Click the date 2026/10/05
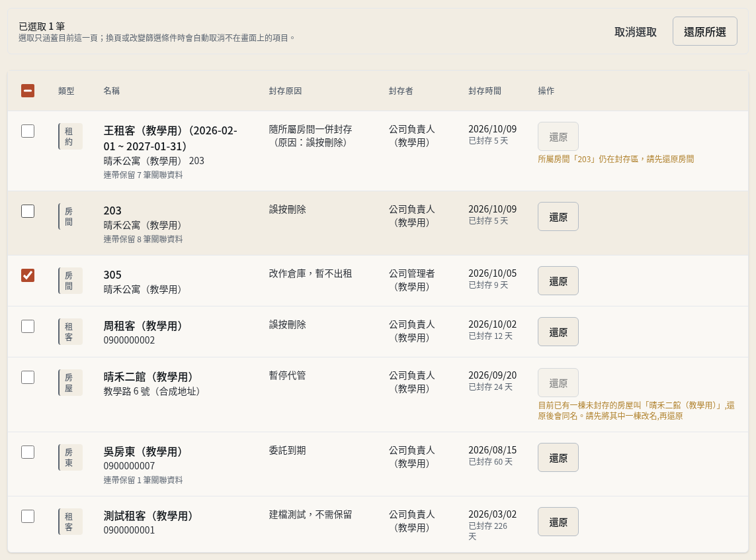This screenshot has width=756, height=560. click(492, 273)
